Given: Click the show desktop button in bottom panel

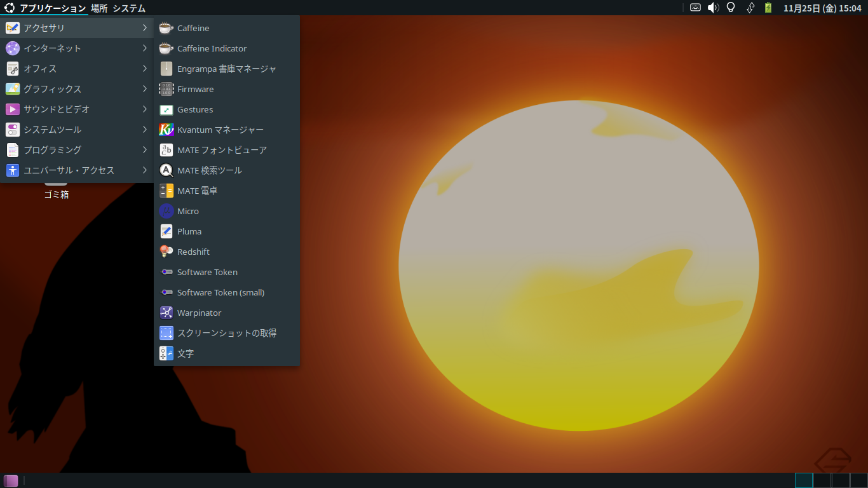Looking at the screenshot, I should [11, 480].
